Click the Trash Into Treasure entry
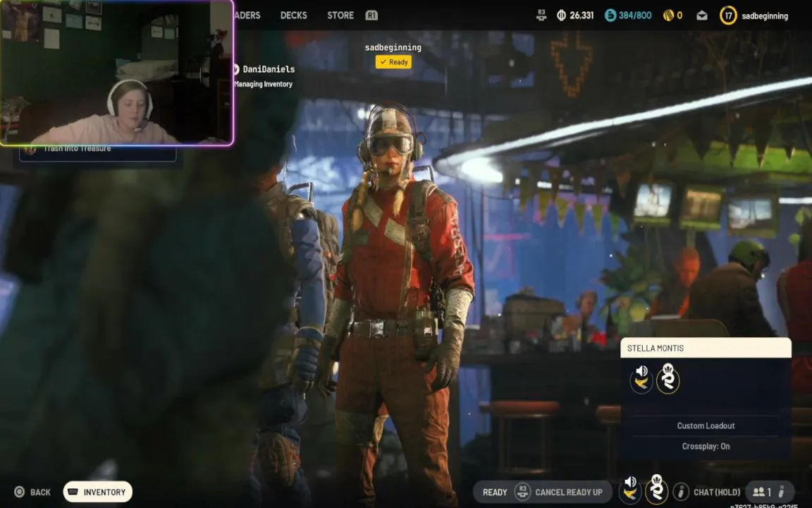This screenshot has width=812, height=508. click(98, 152)
